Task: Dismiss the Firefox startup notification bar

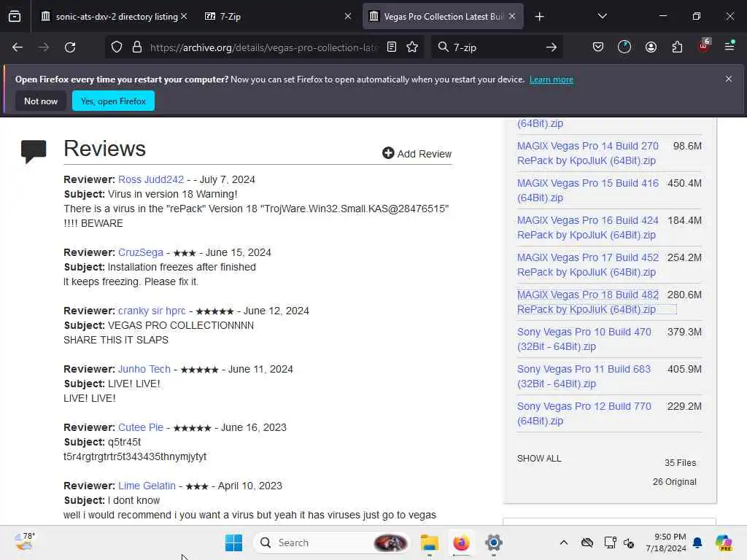Action: point(729,79)
